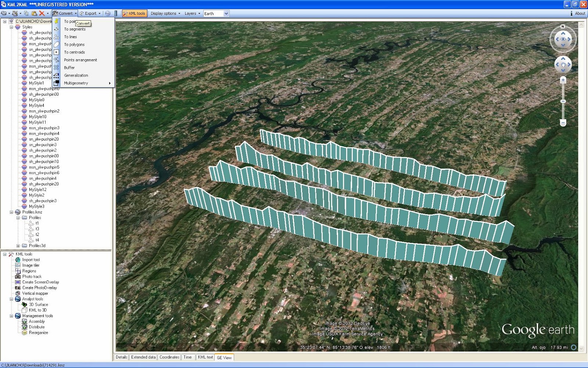Open the Regions tool
This screenshot has width=588, height=368.
click(x=29, y=271)
